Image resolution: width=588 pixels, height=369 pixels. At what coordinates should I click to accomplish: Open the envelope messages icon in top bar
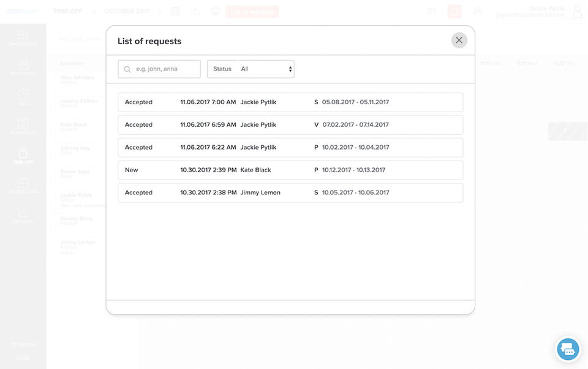[432, 11]
